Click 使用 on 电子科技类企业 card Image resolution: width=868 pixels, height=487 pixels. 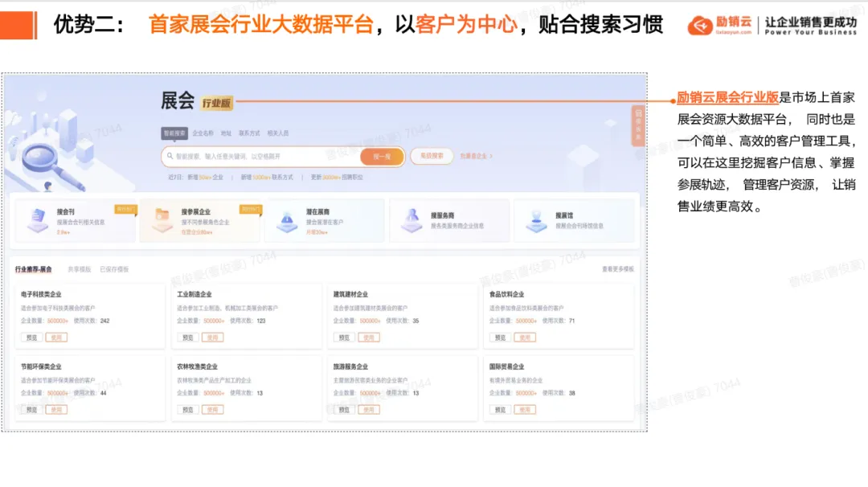(56, 338)
